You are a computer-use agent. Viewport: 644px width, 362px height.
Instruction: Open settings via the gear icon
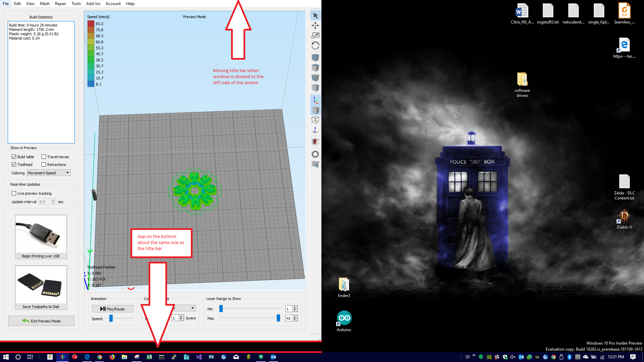[x=315, y=154]
